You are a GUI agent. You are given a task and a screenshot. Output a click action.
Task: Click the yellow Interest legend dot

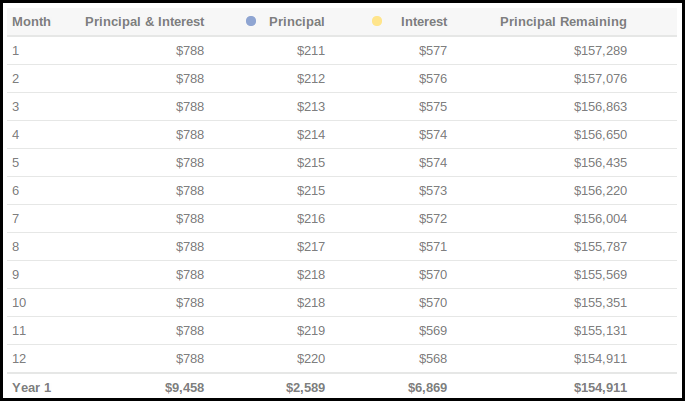pos(377,21)
